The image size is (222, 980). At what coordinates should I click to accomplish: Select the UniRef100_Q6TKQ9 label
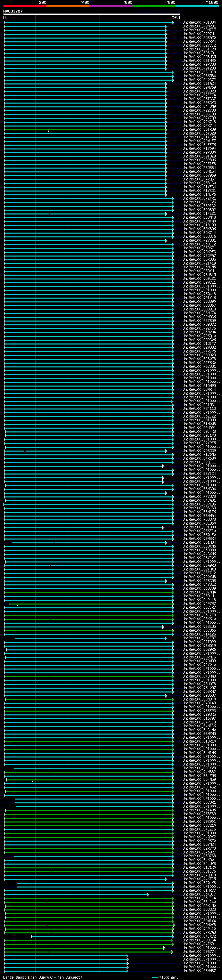199,130
